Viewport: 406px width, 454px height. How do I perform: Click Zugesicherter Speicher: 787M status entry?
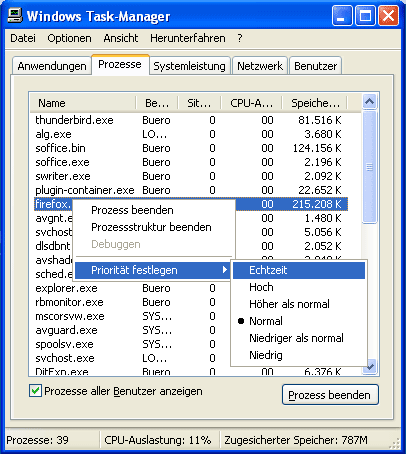[x=296, y=440]
